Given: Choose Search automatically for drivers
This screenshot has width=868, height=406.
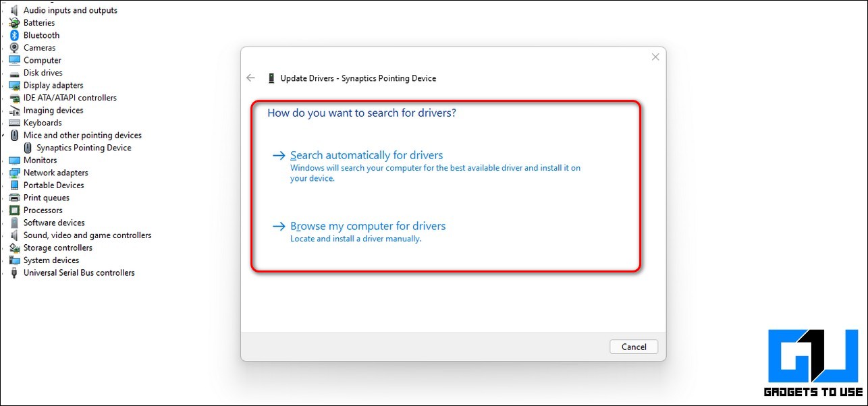Looking at the screenshot, I should (x=366, y=155).
